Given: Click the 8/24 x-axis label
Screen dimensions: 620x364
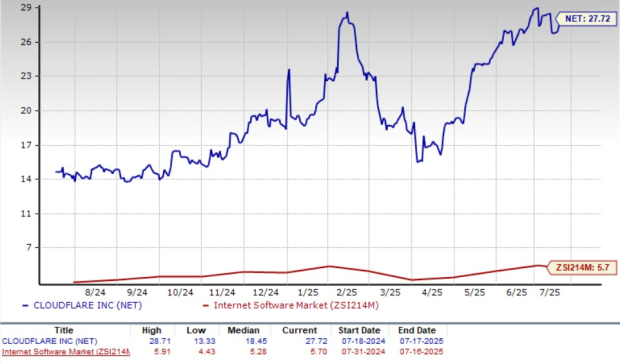Looking at the screenshot, I should point(95,292).
